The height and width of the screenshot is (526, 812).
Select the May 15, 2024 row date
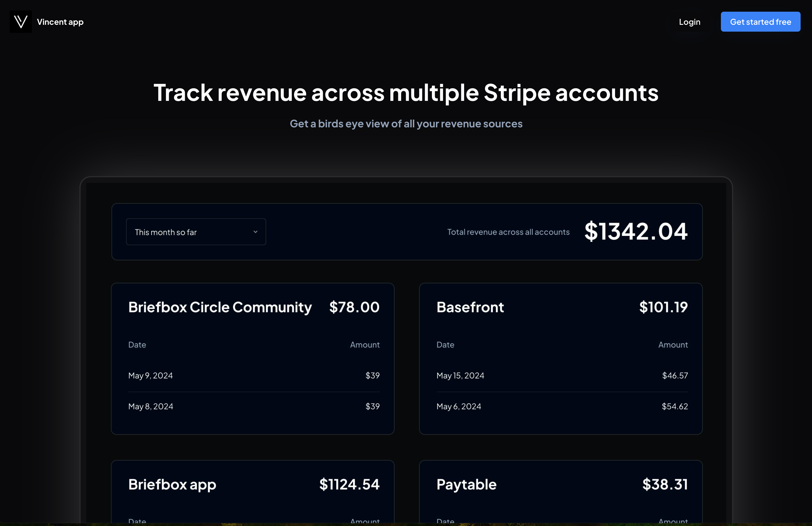(460, 375)
